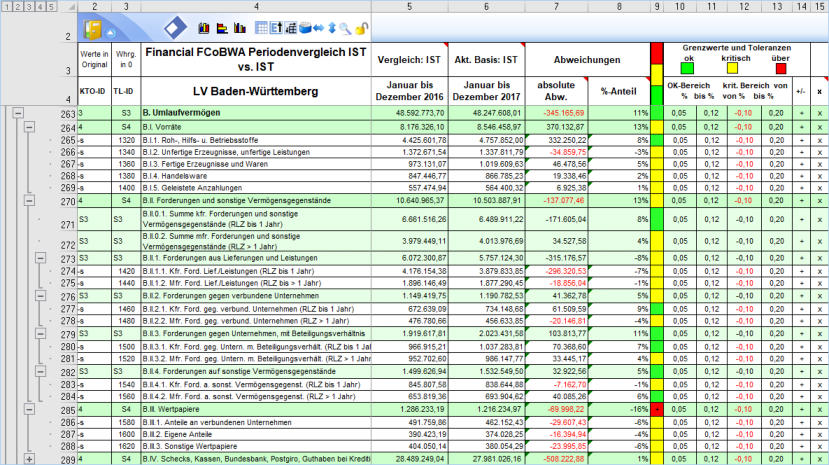Viewport: 829px width, 465px height.
Task: Expand the outline group at row 289
Action: point(29,459)
